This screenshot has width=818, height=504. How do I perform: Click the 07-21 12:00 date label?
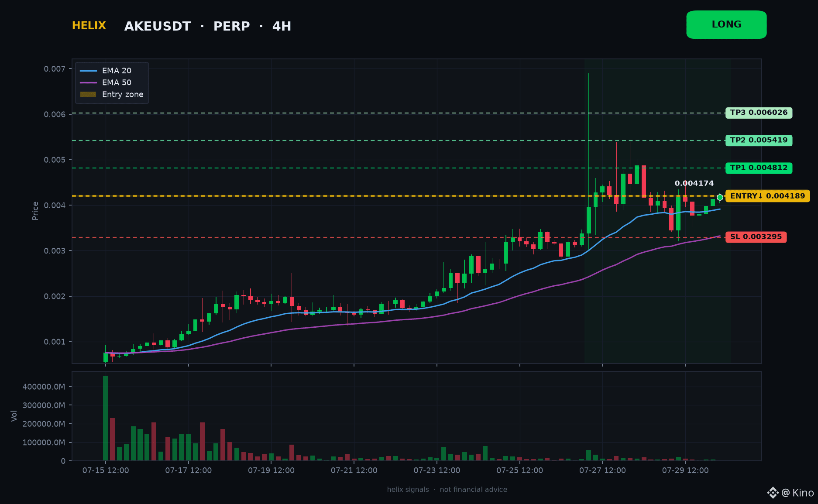point(354,470)
